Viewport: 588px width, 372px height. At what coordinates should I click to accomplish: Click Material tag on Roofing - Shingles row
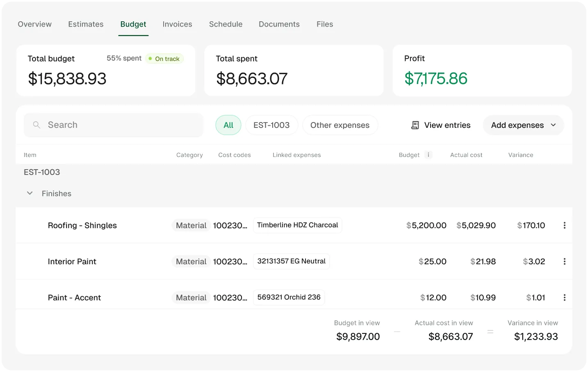(x=191, y=225)
